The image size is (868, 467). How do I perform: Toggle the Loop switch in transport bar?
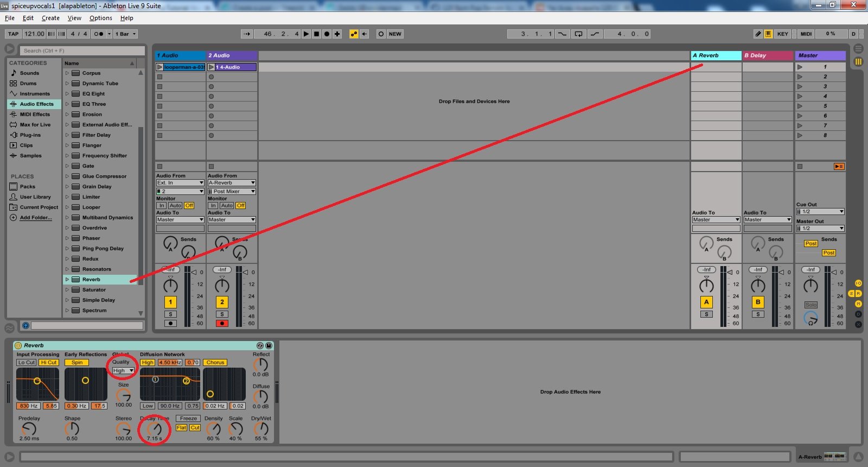pos(579,34)
